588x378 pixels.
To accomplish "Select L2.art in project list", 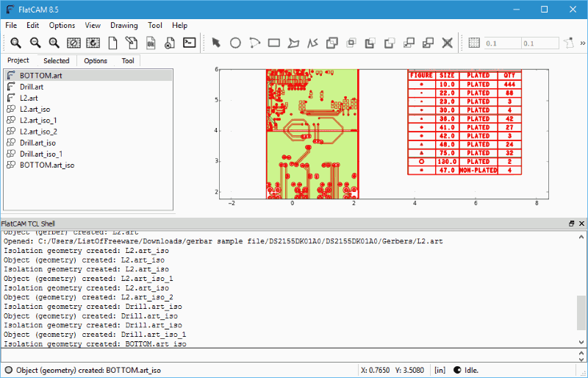I will [88, 98].
